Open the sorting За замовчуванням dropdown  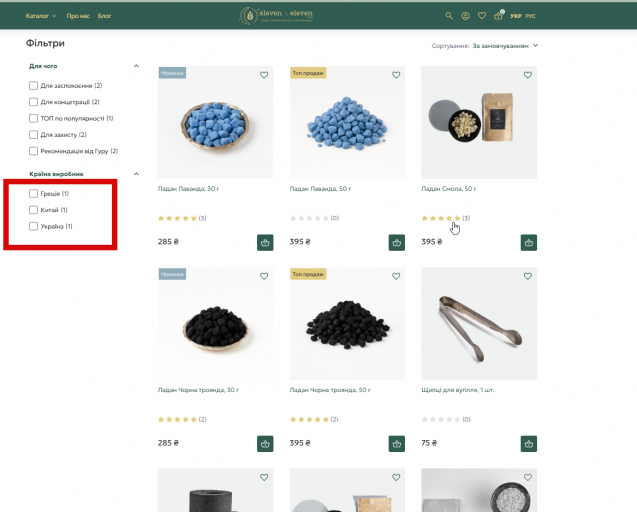505,46
